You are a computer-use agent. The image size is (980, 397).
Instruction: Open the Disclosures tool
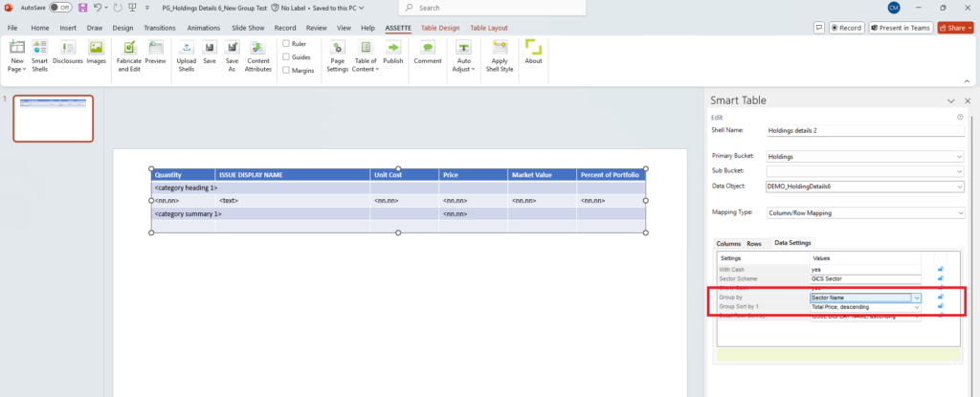68,53
